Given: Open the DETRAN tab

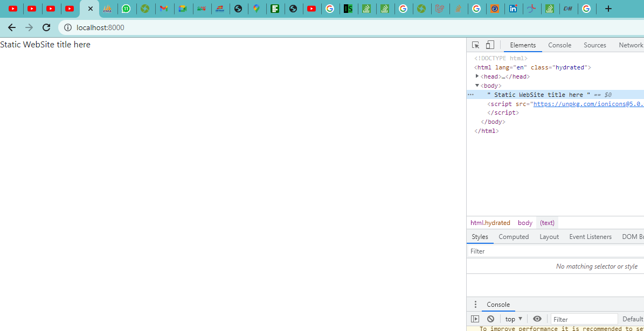Looking at the screenshot, I should pos(220,9).
